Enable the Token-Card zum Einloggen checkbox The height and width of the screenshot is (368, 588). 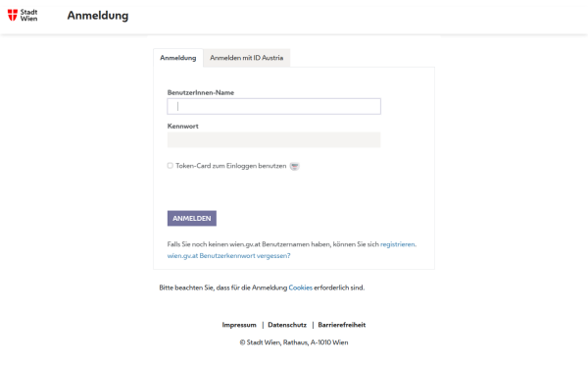point(171,166)
